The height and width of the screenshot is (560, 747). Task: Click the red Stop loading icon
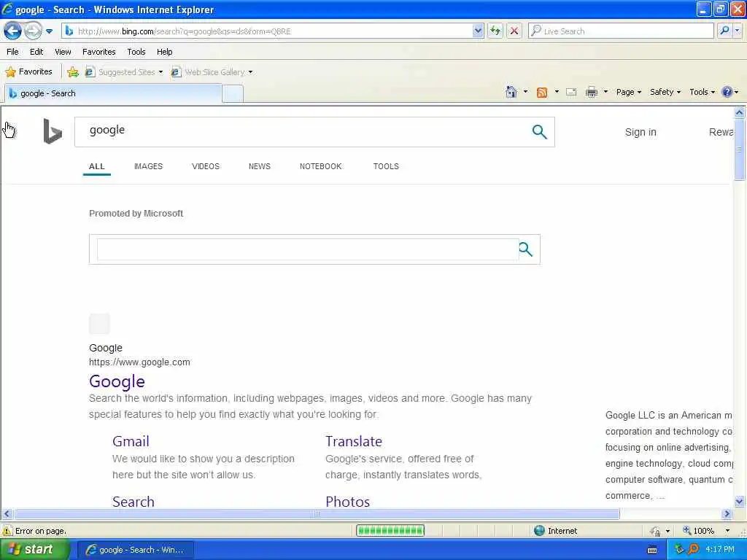514,31
